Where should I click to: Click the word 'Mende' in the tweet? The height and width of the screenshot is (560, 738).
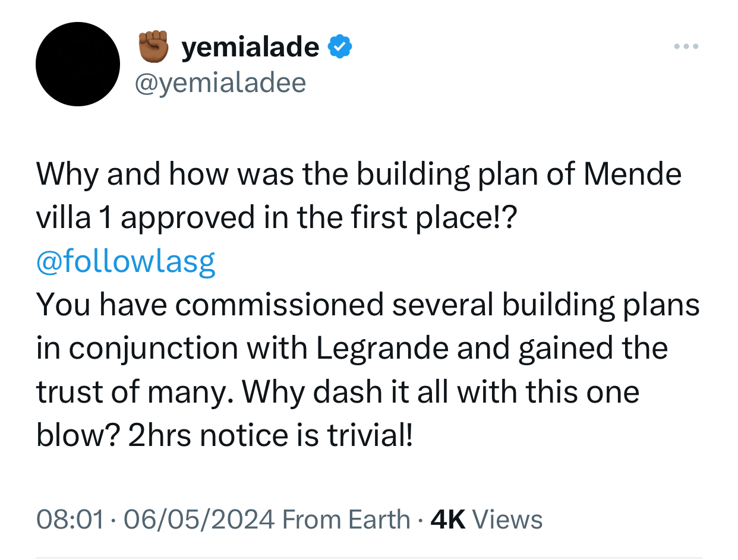coord(632,175)
